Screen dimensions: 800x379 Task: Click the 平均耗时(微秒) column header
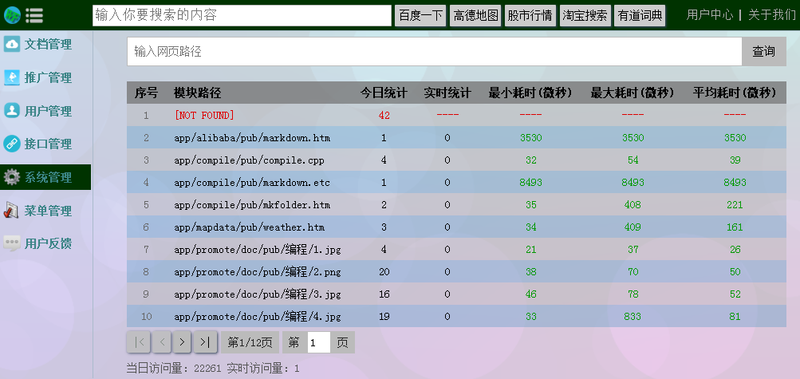(735, 93)
